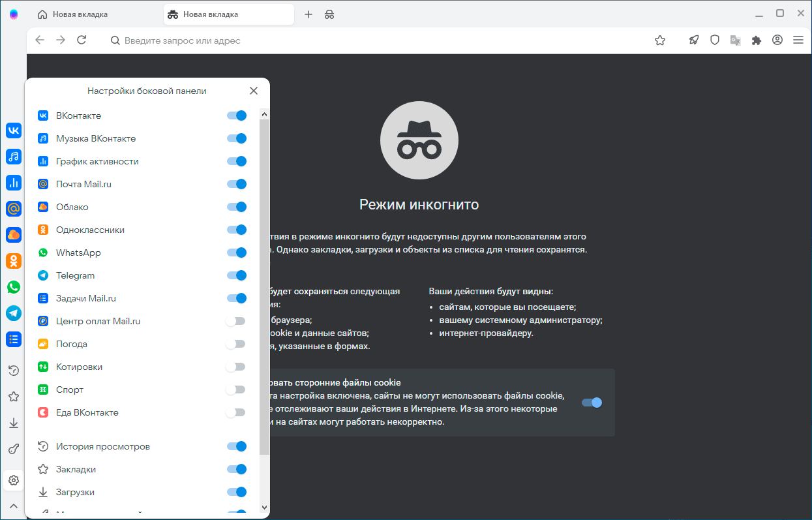Enable Погода toggle
Viewport: 812px width, 520px height.
point(235,344)
